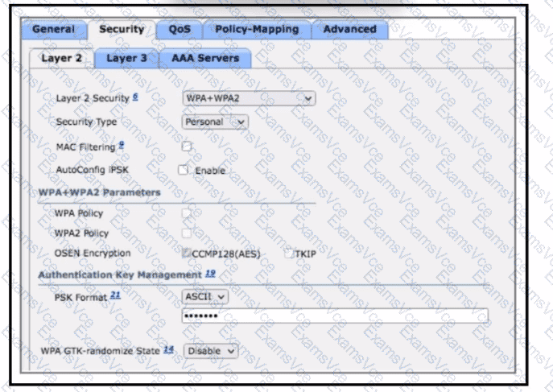Go to the Advanced tab

tap(349, 30)
